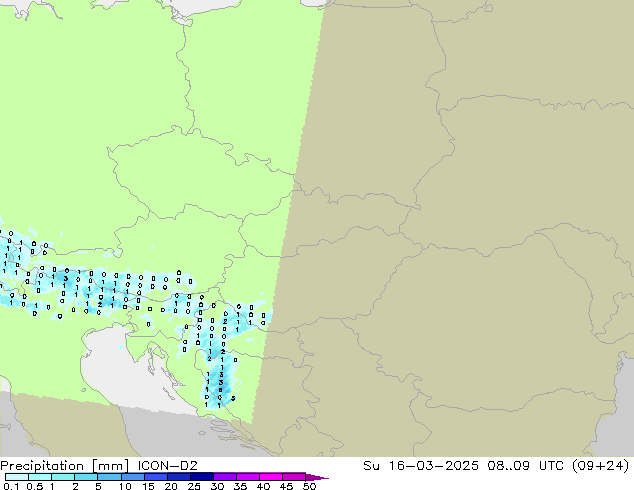Click the 0.1–0.5 mm lightest cyan legend swatch
This screenshot has height=490, width=634.
click(x=17, y=477)
